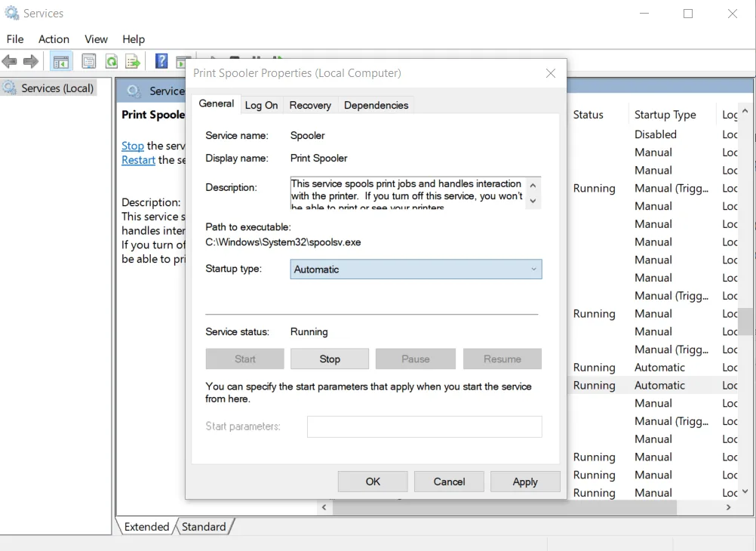
Task: Switch to the Log On tab
Action: 261,105
